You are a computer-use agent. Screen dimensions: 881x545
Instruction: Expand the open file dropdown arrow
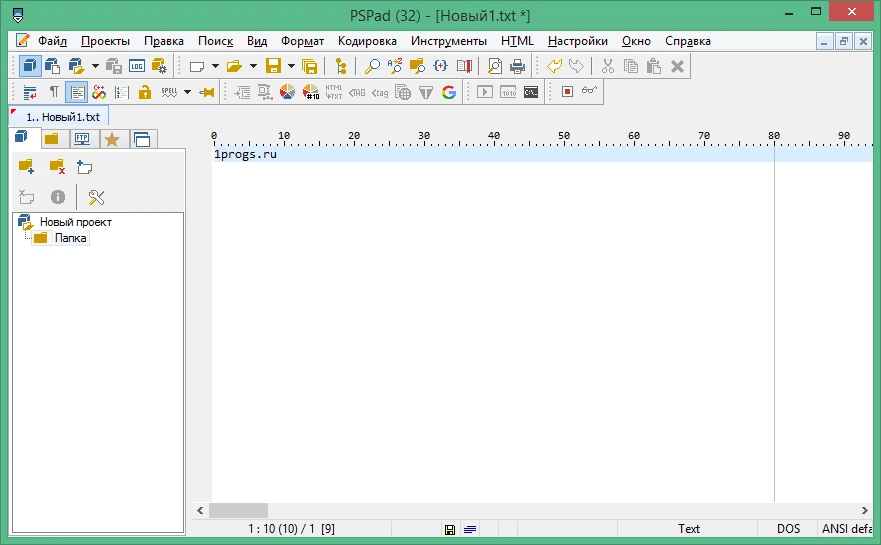pos(253,66)
